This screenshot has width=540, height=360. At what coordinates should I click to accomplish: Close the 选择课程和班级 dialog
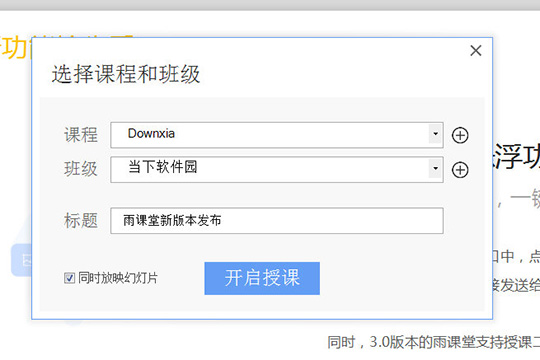[x=476, y=51]
